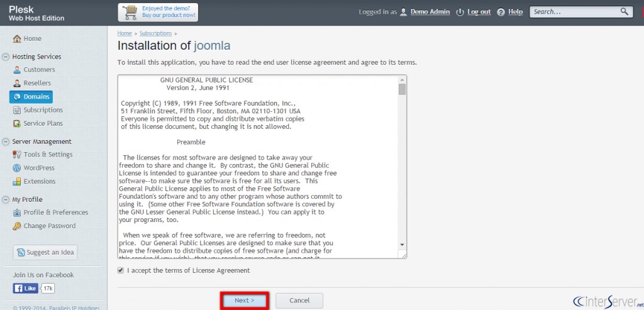Click the Subscriptions gear icon
This screenshot has height=310, width=644.
click(17, 110)
